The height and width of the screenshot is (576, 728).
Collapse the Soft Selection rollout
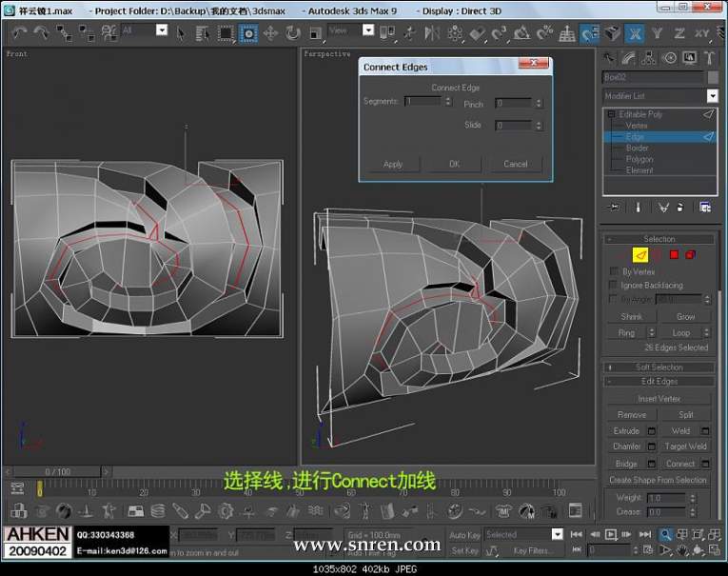point(659,367)
